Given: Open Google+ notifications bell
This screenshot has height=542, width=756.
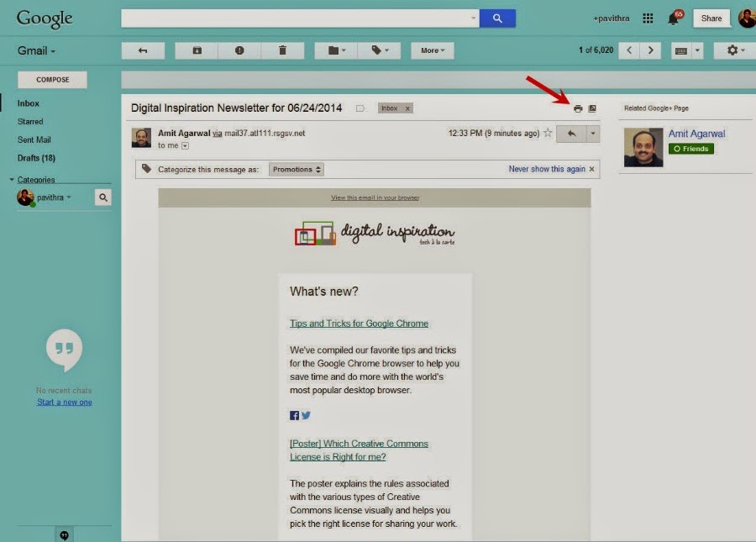Looking at the screenshot, I should (671, 21).
